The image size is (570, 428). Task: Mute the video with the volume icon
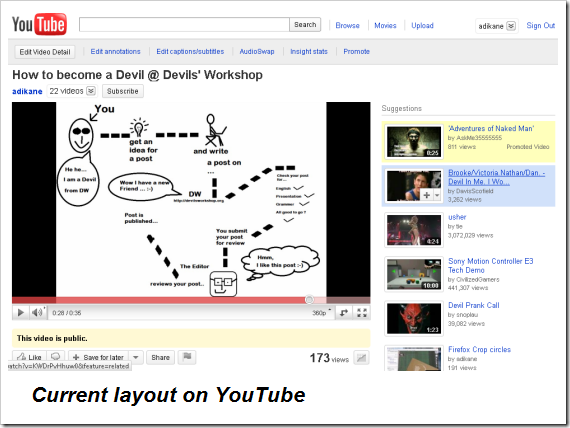click(x=37, y=313)
